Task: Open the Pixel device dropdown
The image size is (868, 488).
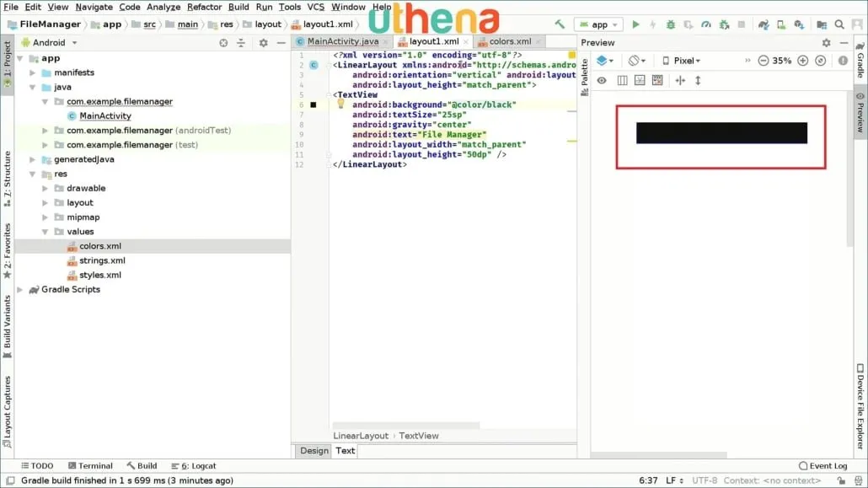Action: click(x=682, y=61)
